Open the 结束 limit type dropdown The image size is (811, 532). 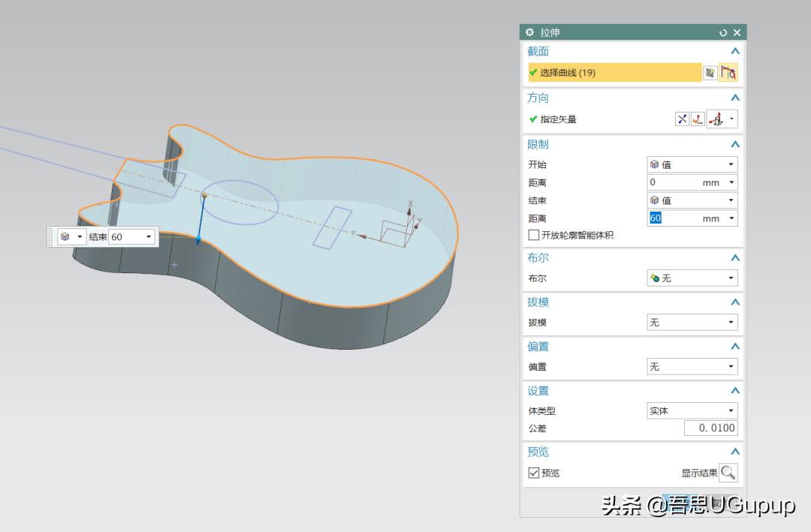730,200
